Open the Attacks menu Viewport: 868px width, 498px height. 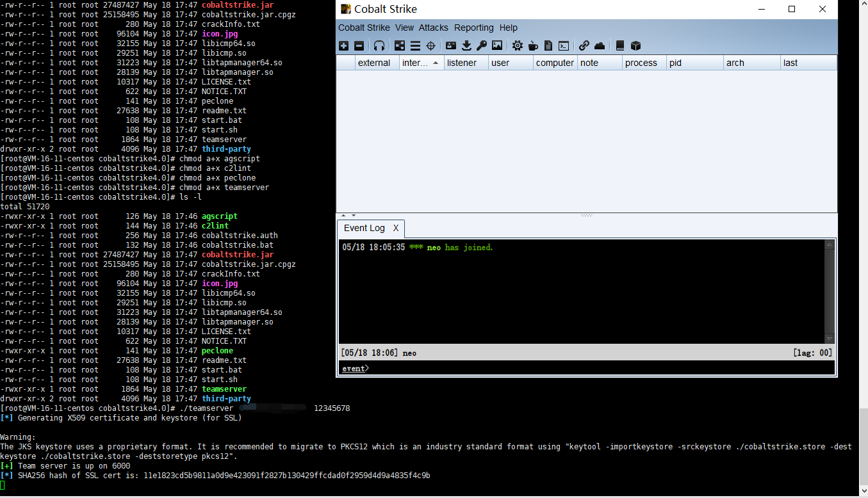pos(434,28)
